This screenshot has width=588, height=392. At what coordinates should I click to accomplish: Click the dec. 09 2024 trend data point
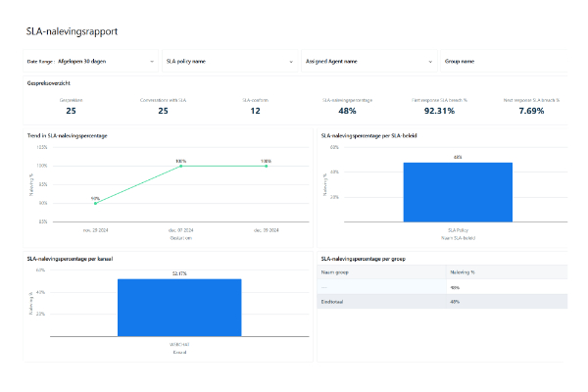[266, 167]
